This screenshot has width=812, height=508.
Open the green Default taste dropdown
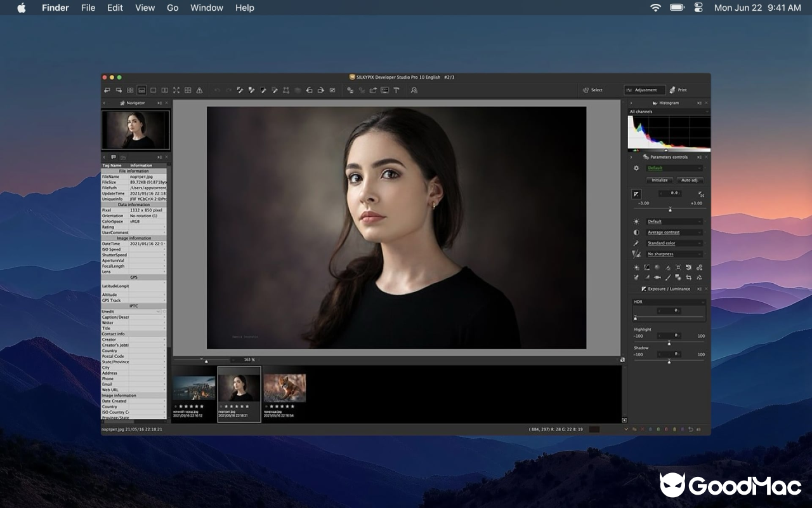point(674,168)
